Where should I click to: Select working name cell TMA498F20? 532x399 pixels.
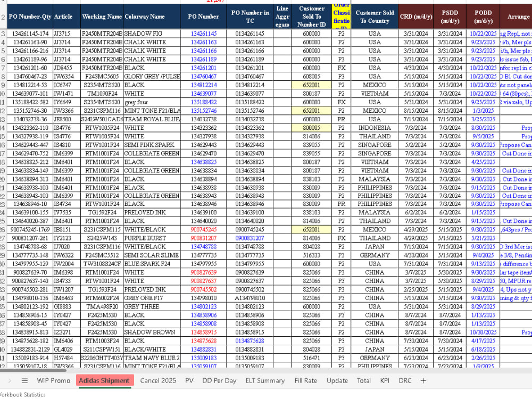102,306
